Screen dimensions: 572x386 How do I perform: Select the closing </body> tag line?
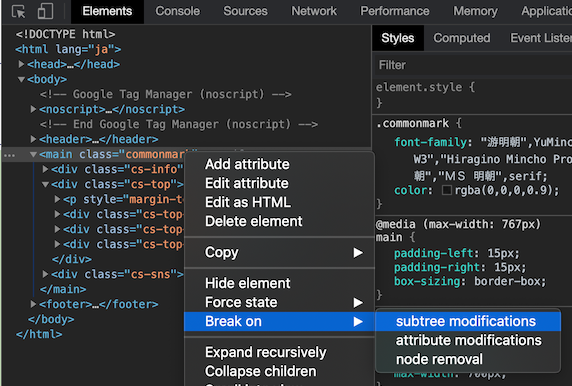click(x=51, y=319)
